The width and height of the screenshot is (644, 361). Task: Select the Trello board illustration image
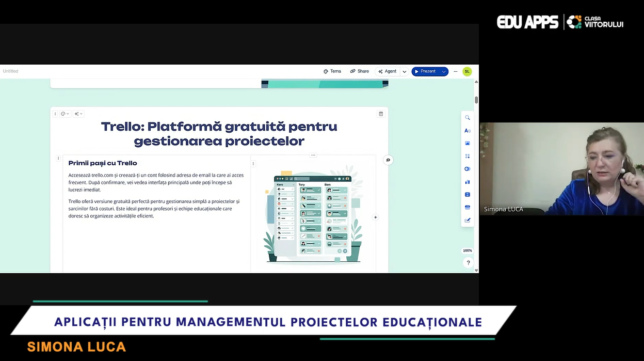tap(313, 214)
